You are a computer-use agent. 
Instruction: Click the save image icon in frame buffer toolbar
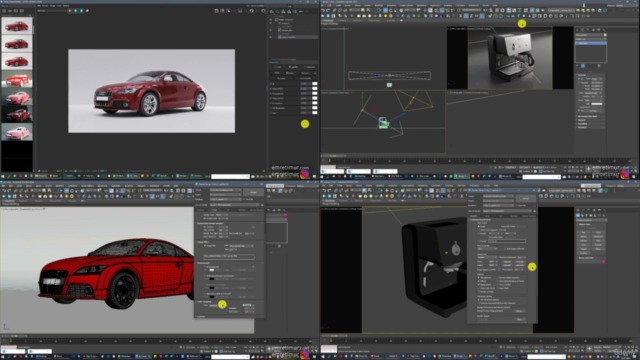(x=216, y=11)
